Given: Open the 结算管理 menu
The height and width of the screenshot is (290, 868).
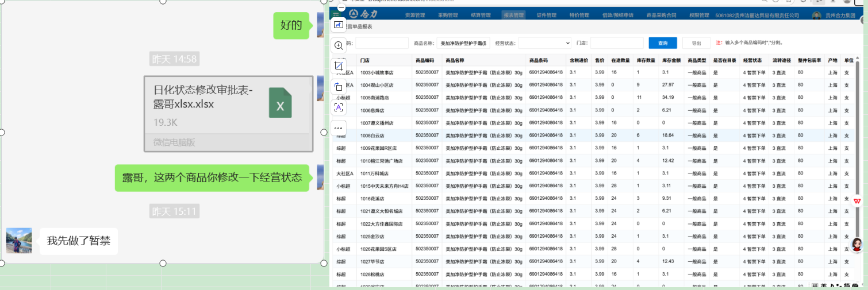Looking at the screenshot, I should pyautogui.click(x=481, y=15).
